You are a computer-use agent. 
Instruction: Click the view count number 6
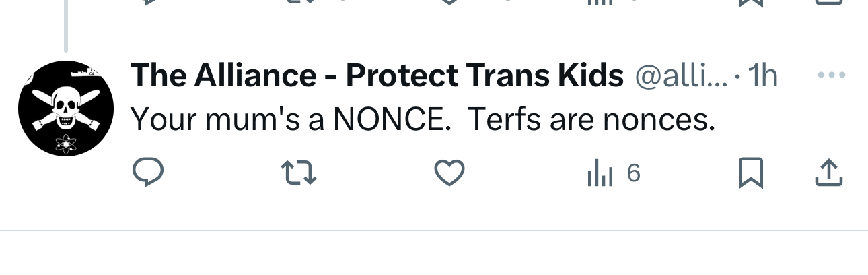(633, 175)
